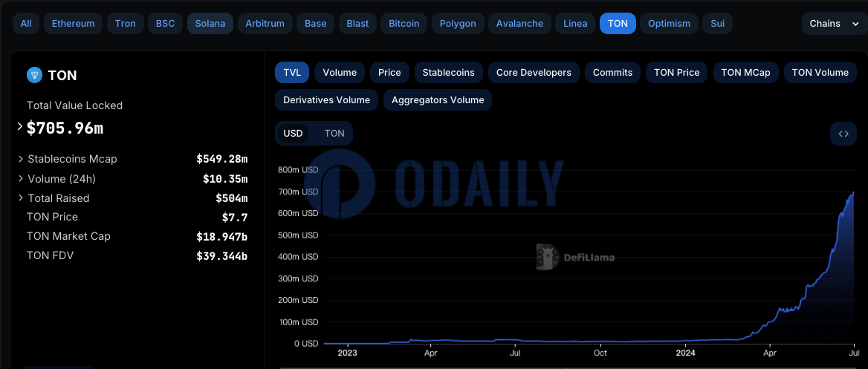Select the Bitcoin chain filter

[404, 23]
